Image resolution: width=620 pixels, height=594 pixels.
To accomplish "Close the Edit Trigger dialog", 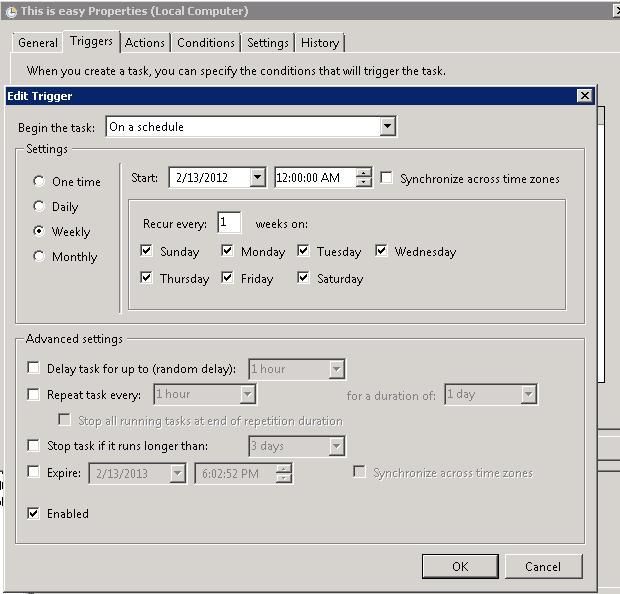I will coord(584,96).
